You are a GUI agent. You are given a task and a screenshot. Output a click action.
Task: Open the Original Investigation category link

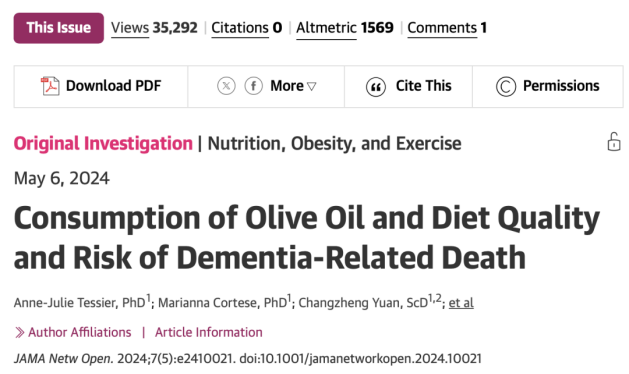(103, 144)
